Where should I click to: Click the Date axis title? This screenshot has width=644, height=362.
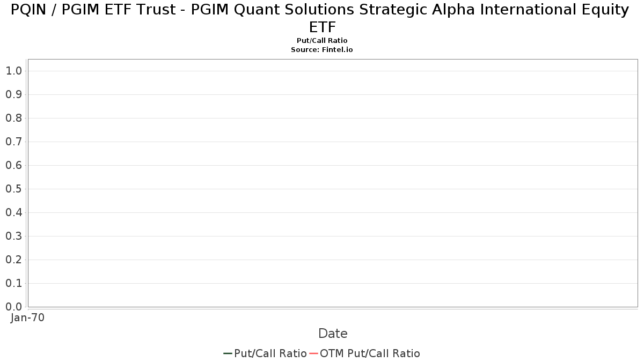[x=333, y=334]
